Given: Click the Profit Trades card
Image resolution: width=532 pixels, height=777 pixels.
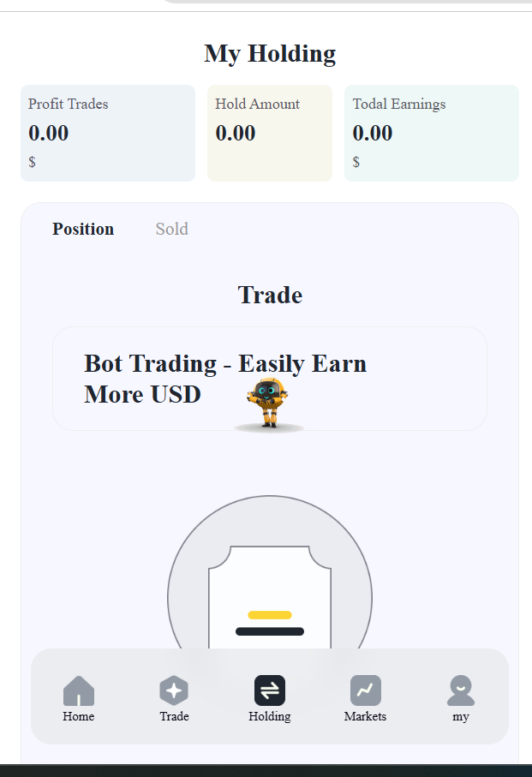Looking at the screenshot, I should coord(108,133).
